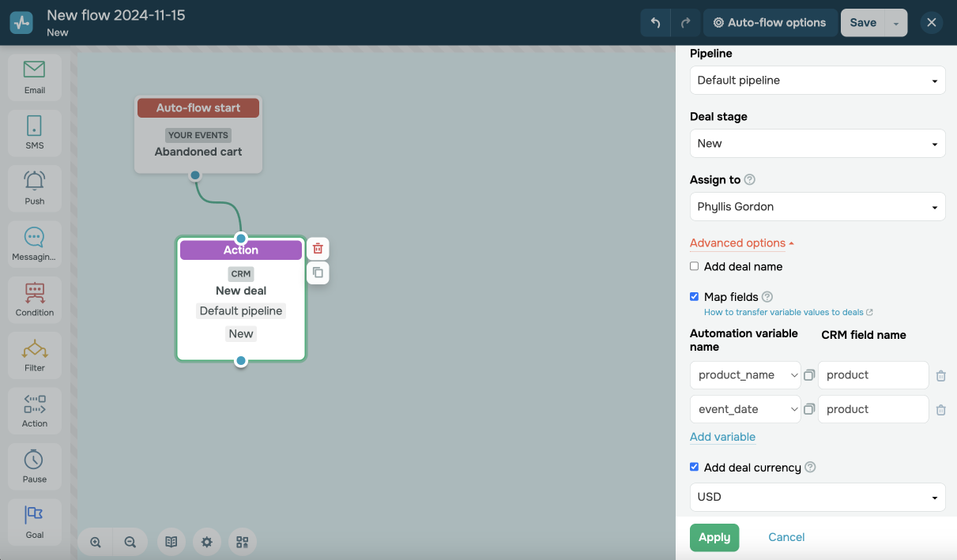Select the Pause timer element
Screen dimensions: 957x560
pos(34,465)
